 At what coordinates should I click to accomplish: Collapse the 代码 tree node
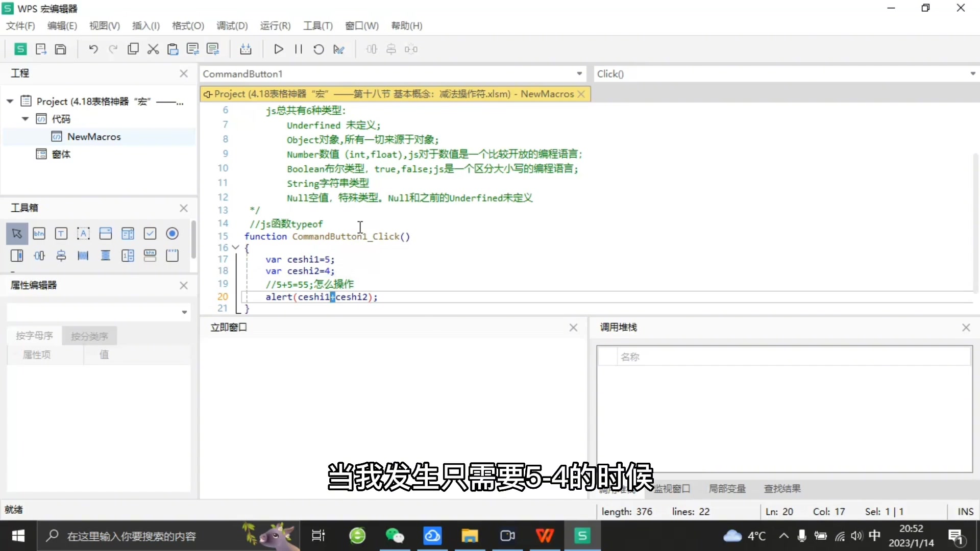25,119
